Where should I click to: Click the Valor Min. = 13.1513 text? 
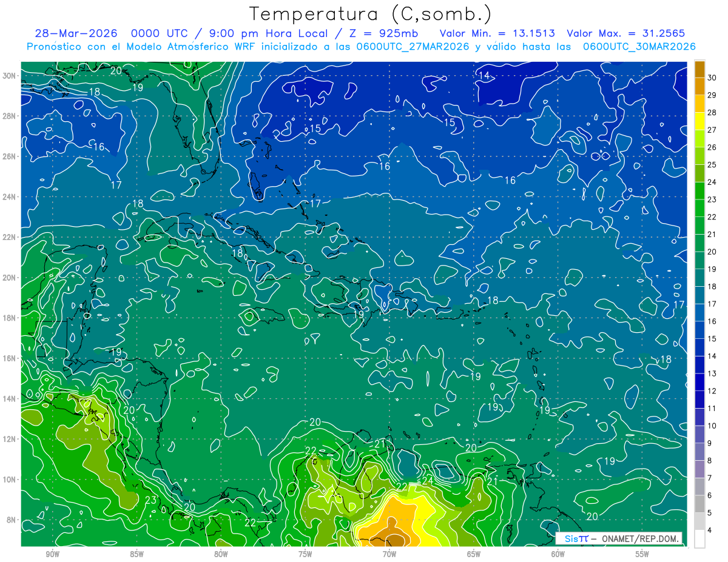tap(498, 33)
